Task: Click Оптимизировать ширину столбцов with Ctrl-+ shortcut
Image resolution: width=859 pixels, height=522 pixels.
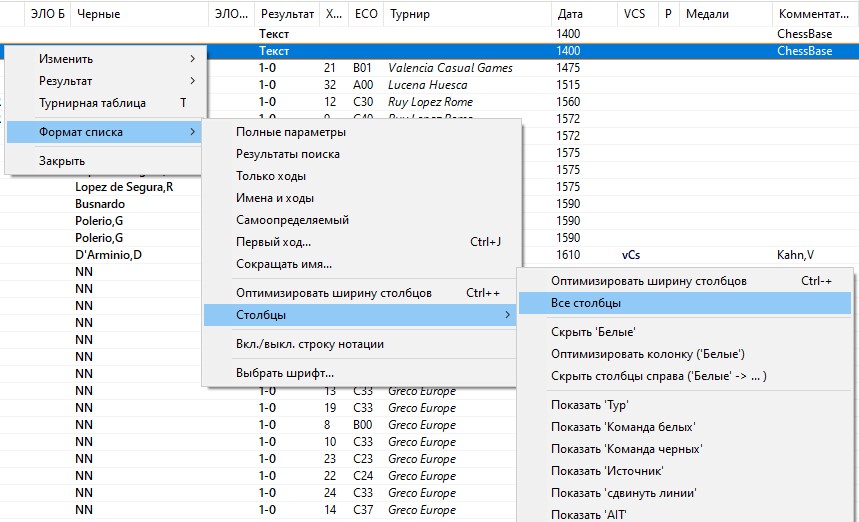Action: point(685,281)
